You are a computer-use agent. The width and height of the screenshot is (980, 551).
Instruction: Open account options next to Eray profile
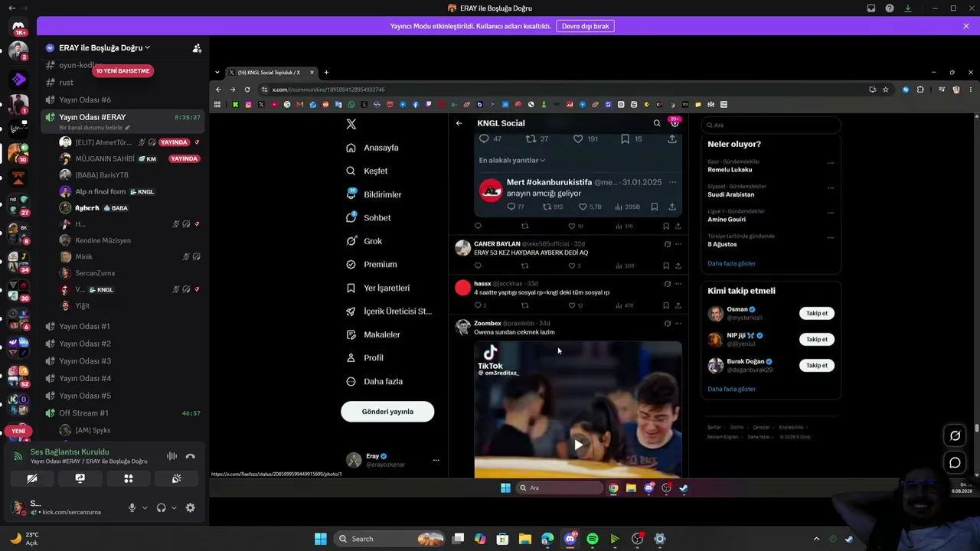click(x=436, y=460)
